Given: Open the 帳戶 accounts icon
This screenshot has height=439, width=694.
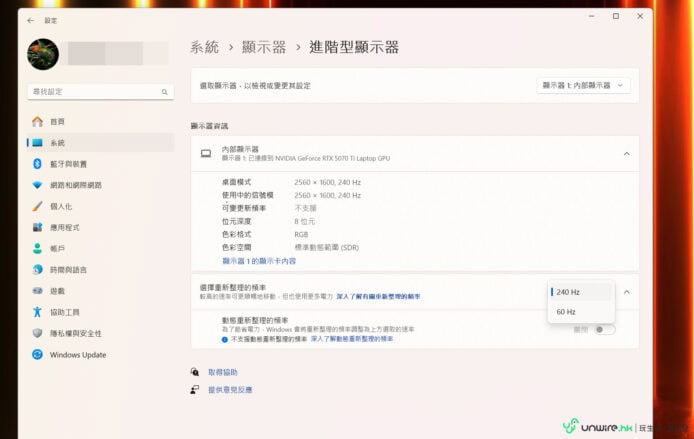Looking at the screenshot, I should (x=38, y=248).
